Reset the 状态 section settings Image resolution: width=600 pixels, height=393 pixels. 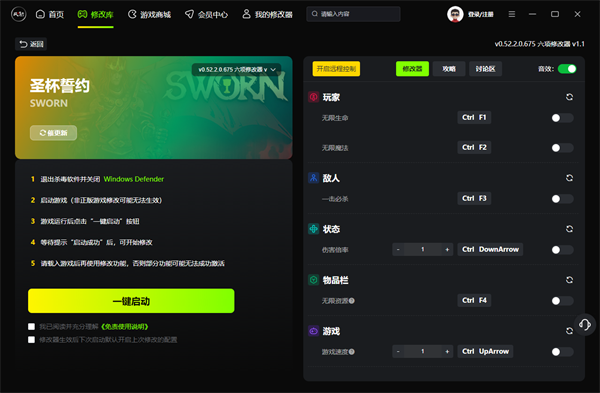(569, 229)
